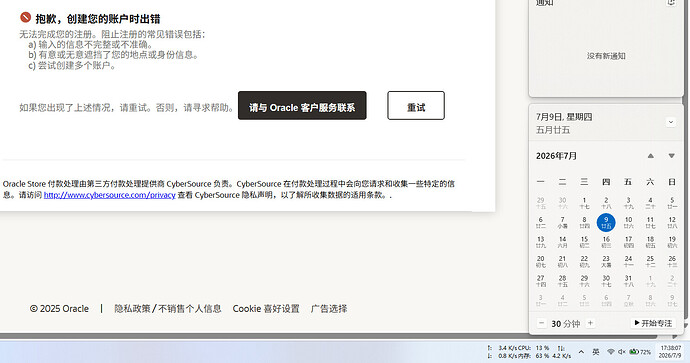
Task: Select date 25 in the calendar
Action: click(x=650, y=261)
